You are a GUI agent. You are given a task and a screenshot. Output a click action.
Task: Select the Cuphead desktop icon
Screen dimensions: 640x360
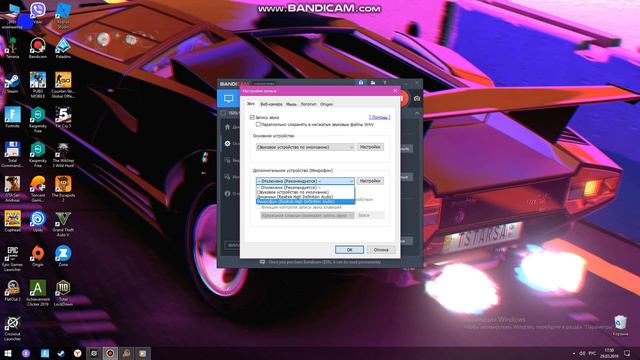[12, 222]
